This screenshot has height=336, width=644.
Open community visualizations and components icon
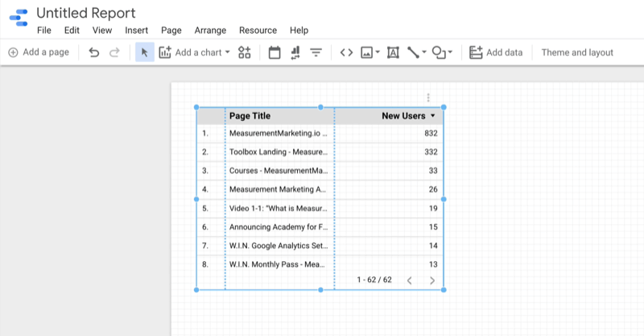[245, 52]
